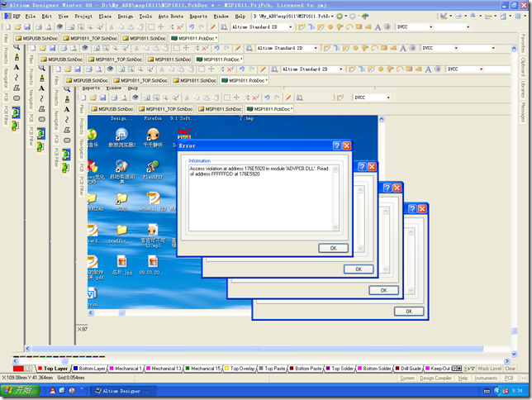Click the Home page icon beside navigation arrows
This screenshot has width=532, height=400.
click(365, 17)
